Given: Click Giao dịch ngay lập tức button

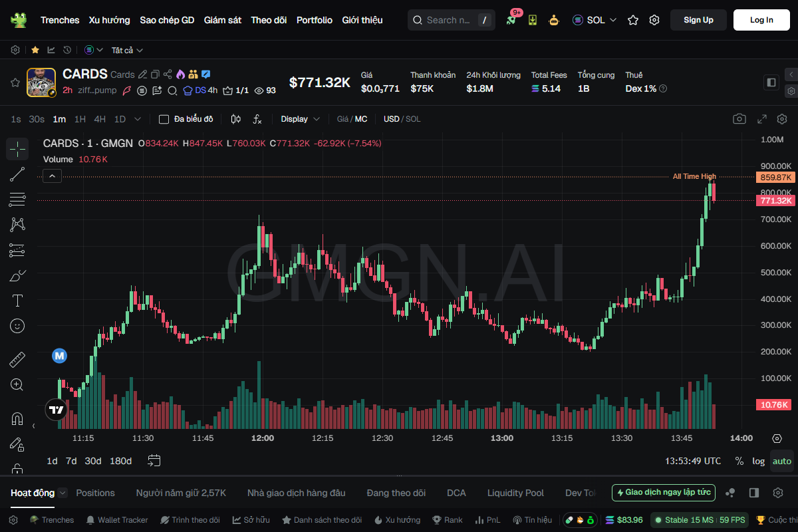Looking at the screenshot, I should (x=664, y=493).
